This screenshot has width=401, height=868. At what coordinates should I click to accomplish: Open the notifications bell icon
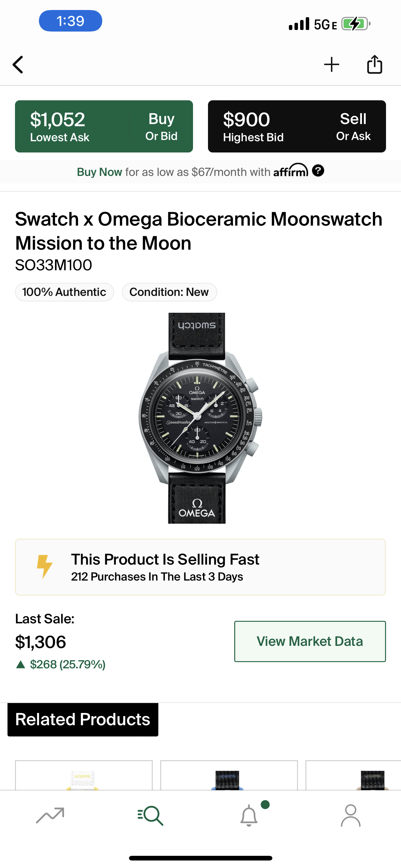[x=249, y=816]
